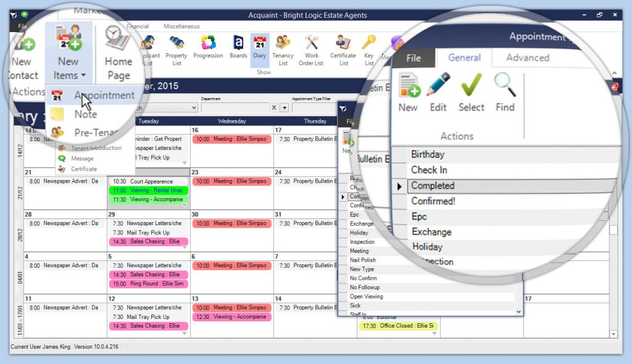
Task: Click the magnified Edit pencil icon
Action: coord(438,93)
